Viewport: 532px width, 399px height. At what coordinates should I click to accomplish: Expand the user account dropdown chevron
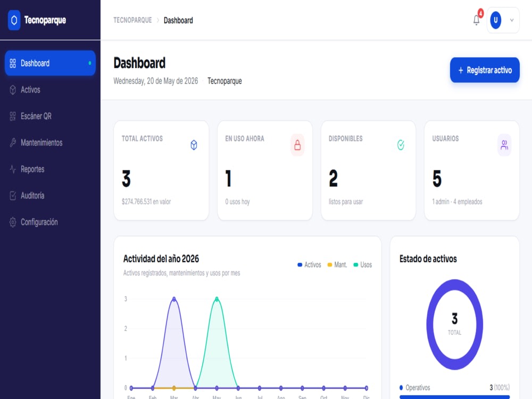512,20
